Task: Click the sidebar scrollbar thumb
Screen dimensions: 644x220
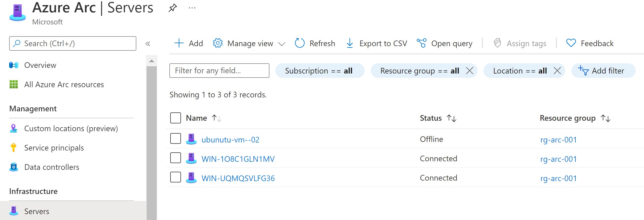Action: point(152,143)
